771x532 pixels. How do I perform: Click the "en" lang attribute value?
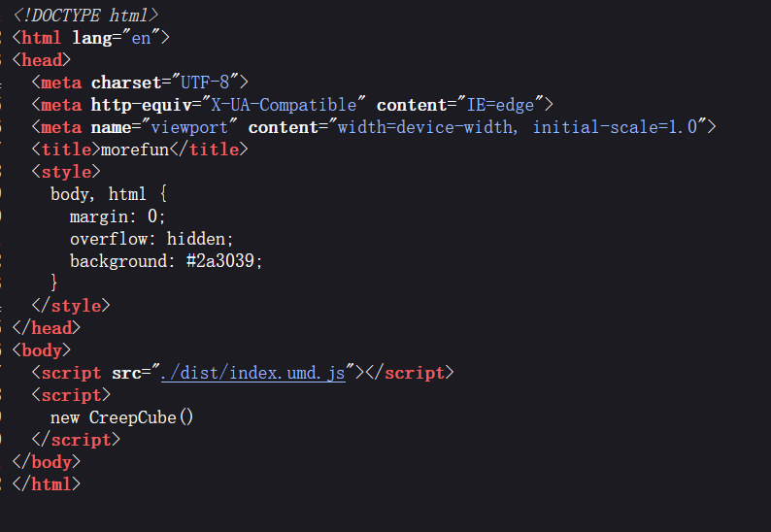pos(144,38)
